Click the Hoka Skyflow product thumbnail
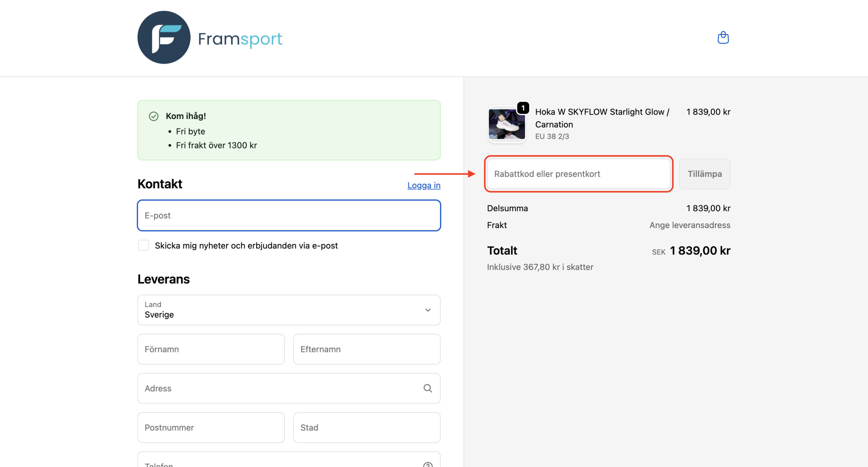This screenshot has height=467, width=868. 507,124
